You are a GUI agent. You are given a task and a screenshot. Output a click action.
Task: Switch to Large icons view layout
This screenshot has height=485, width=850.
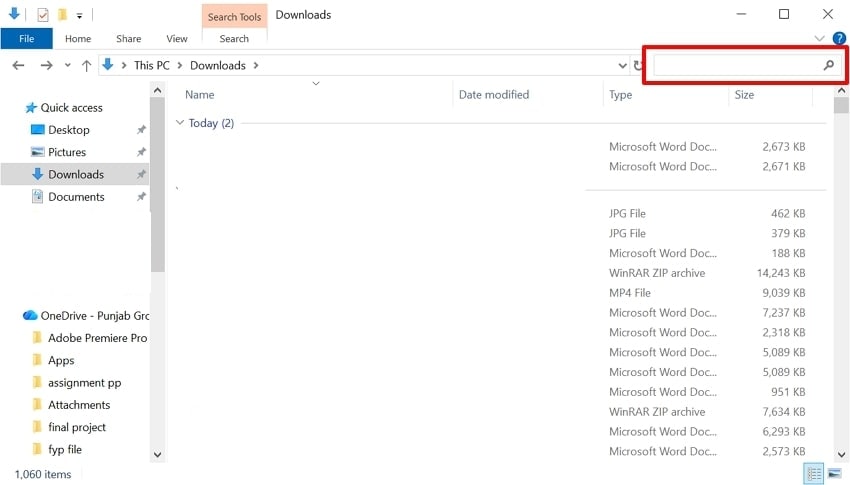point(835,474)
